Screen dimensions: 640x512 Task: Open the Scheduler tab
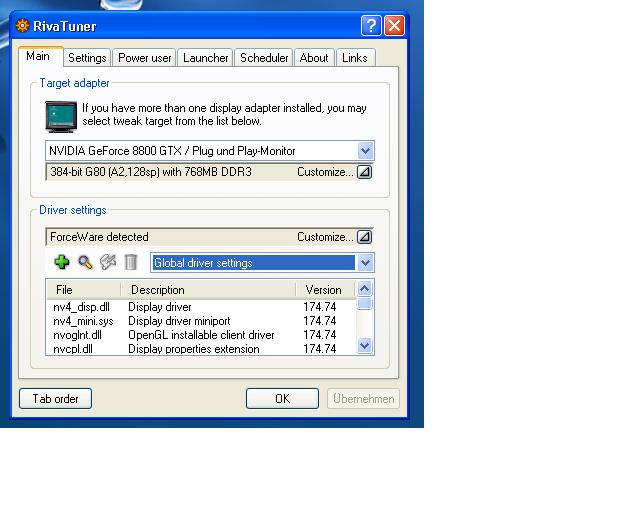pos(264,58)
